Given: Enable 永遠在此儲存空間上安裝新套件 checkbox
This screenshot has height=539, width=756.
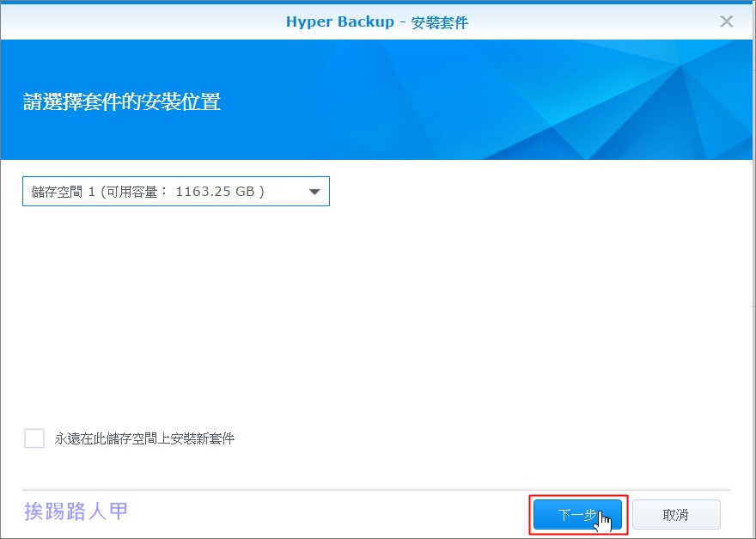Looking at the screenshot, I should tap(34, 438).
